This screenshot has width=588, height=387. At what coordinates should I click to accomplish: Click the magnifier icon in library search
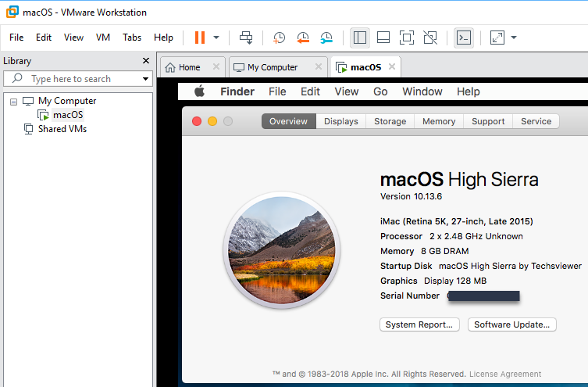pos(17,78)
